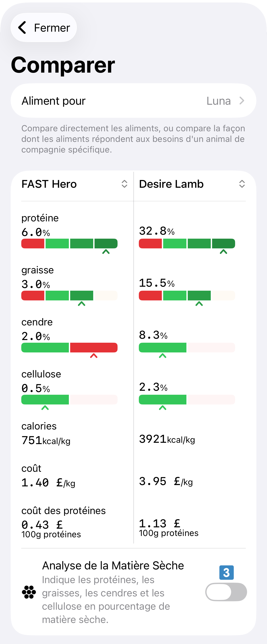The width and height of the screenshot is (267, 644).
Task: Tap the green arrow under Desire Lamb cendre bar
Action: click(x=163, y=356)
